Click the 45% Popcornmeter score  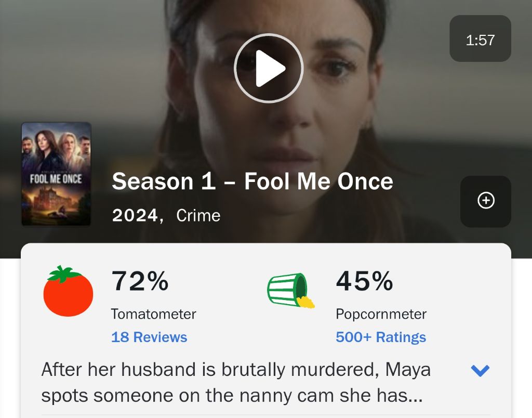coord(364,282)
